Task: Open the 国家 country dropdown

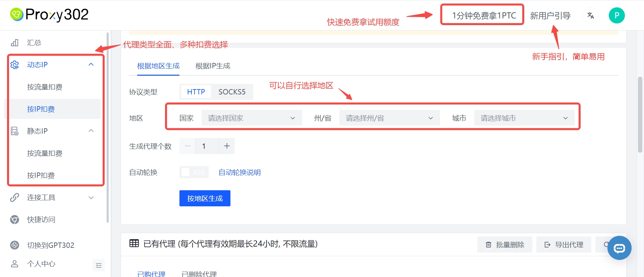Action: (x=252, y=118)
